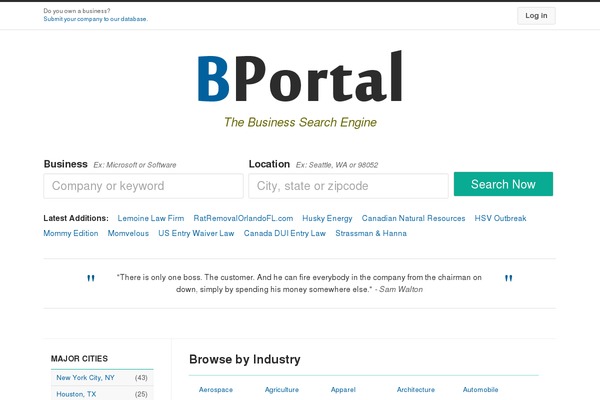The height and width of the screenshot is (400, 600).
Task: Browse the Automobile industry
Action: coord(481,390)
